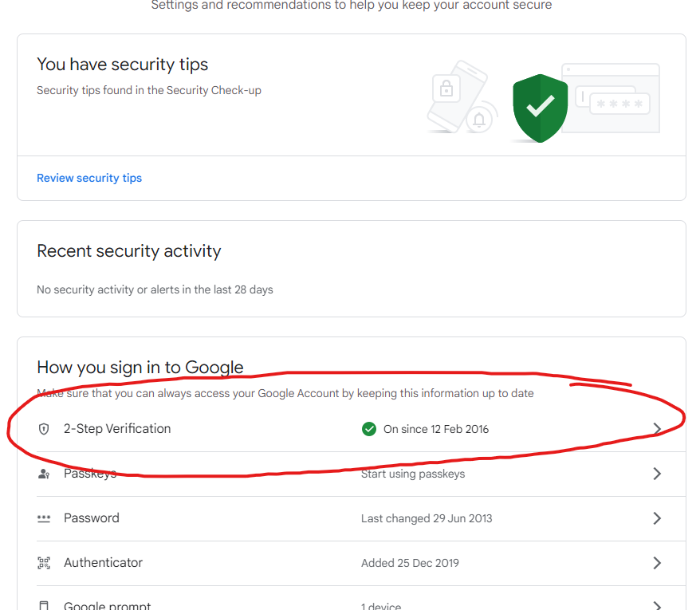The width and height of the screenshot is (700, 610).
Task: Select 'Added 25 Dec 2019' text
Action: [x=410, y=563]
